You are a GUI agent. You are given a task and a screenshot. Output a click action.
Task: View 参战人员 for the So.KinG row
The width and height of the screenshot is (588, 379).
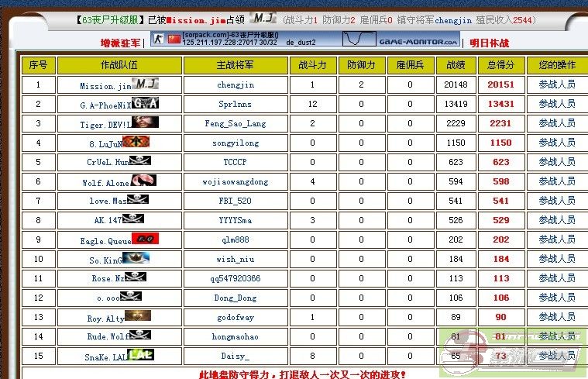[556, 259]
